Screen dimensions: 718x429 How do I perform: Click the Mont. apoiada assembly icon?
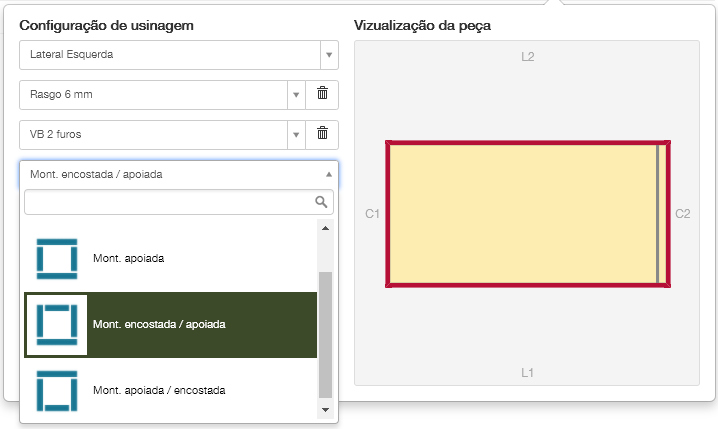(57, 259)
